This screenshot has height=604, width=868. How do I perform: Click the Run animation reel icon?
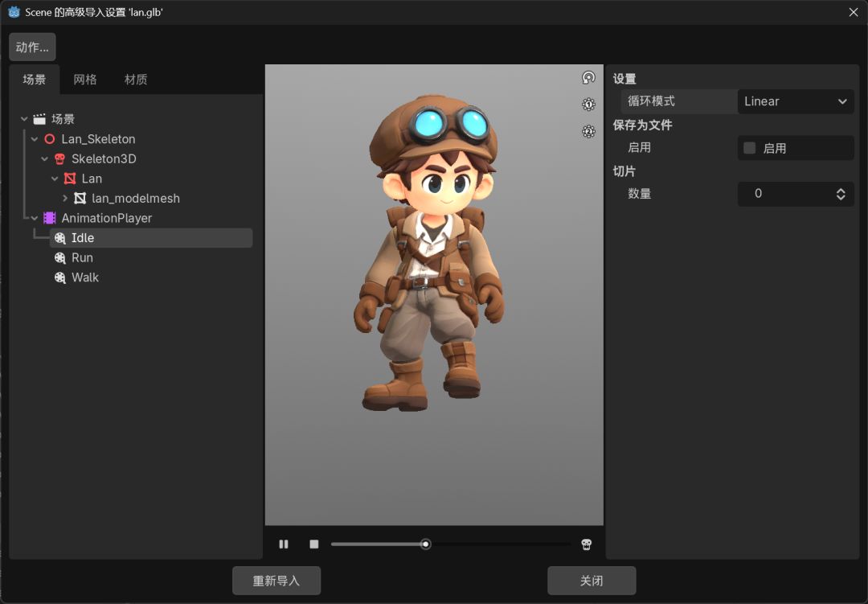click(x=59, y=257)
